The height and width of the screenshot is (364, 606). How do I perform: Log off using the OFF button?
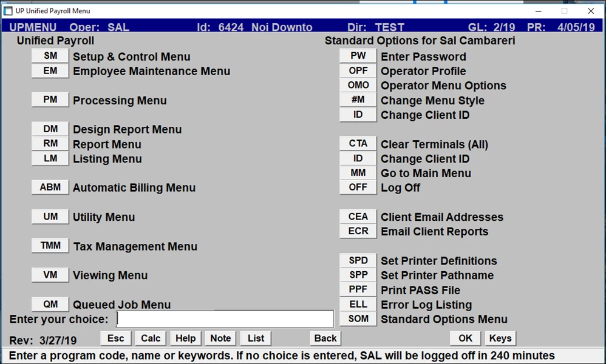coord(358,187)
